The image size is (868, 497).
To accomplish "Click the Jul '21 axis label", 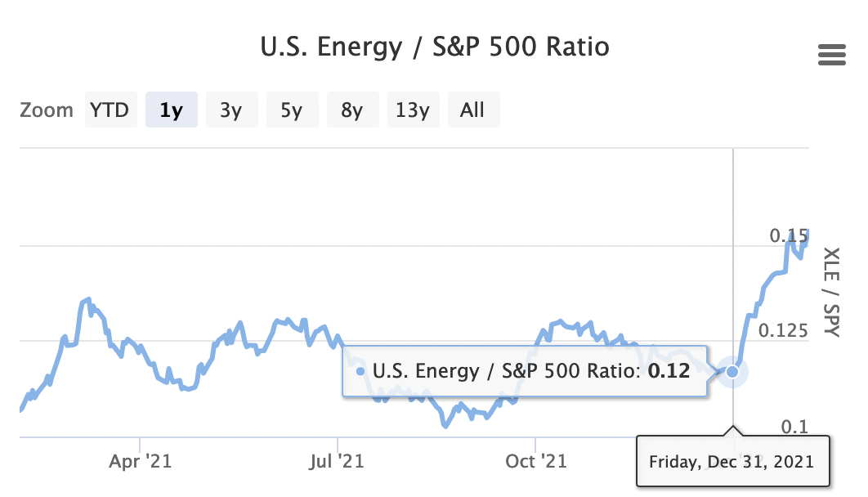I will coord(337,462).
